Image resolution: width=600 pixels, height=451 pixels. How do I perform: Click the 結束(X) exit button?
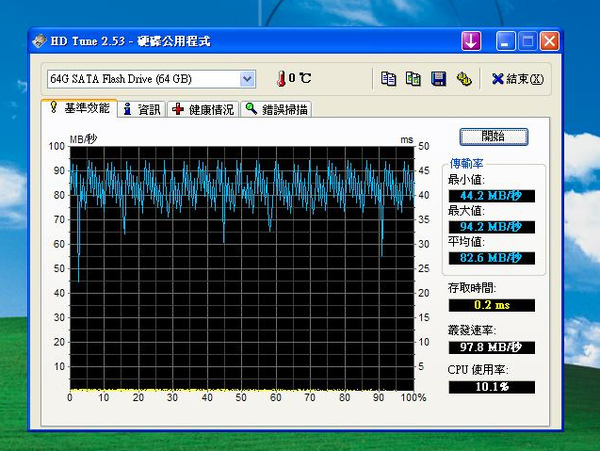pyautogui.click(x=517, y=79)
